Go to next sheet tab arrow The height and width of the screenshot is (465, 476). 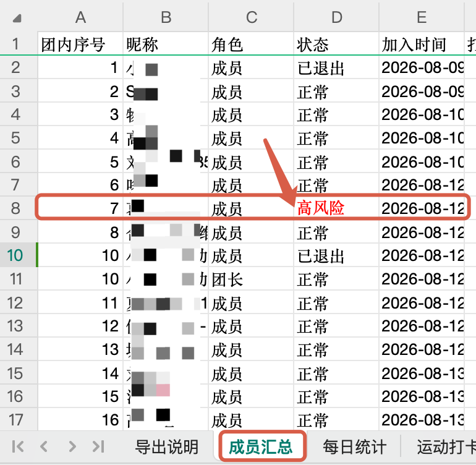pos(72,446)
